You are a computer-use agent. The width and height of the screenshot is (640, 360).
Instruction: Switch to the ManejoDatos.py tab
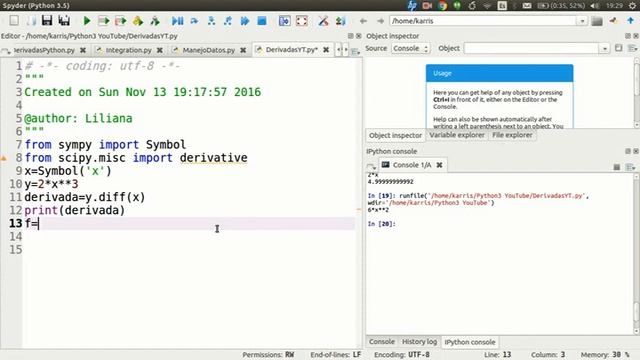(x=208, y=50)
